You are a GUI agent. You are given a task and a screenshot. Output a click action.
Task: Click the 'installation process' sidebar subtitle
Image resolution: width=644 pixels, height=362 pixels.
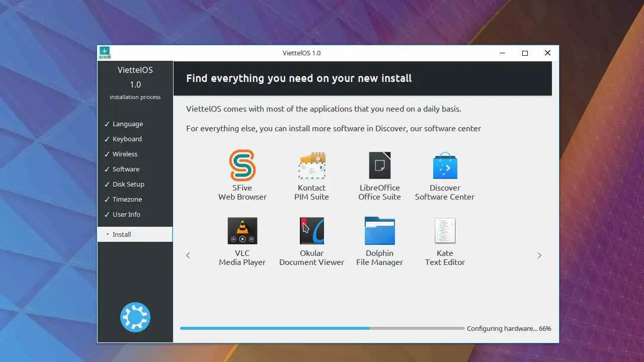(x=135, y=97)
